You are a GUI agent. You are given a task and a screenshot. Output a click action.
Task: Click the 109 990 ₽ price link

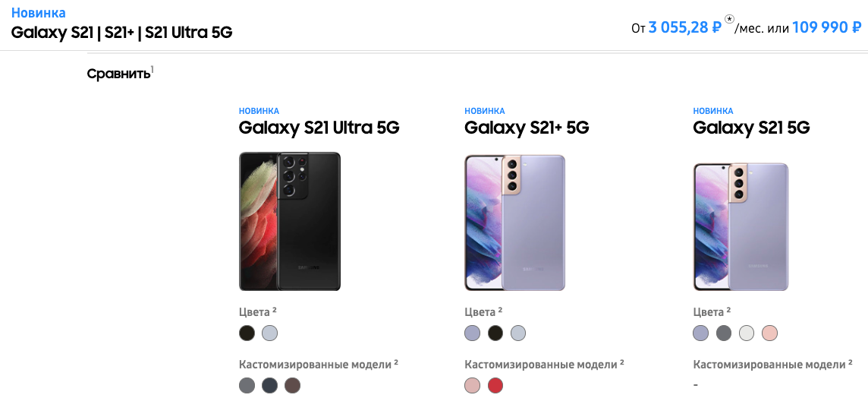pyautogui.click(x=826, y=28)
